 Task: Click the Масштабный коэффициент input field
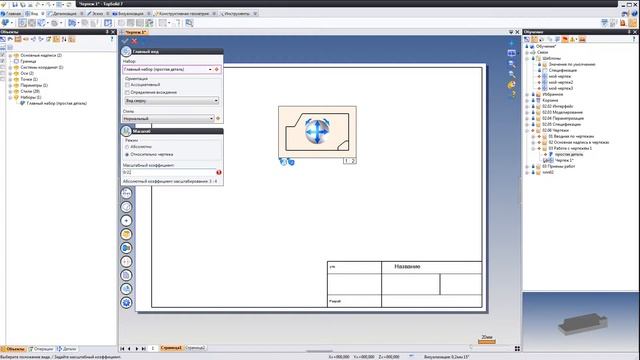(169, 172)
